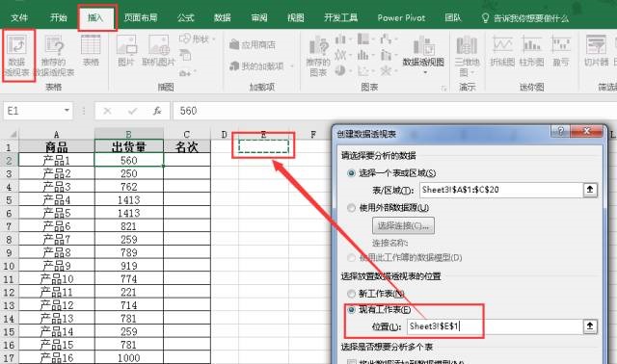The image size is (617, 364).
Task: Select column C header
Action: tap(187, 134)
